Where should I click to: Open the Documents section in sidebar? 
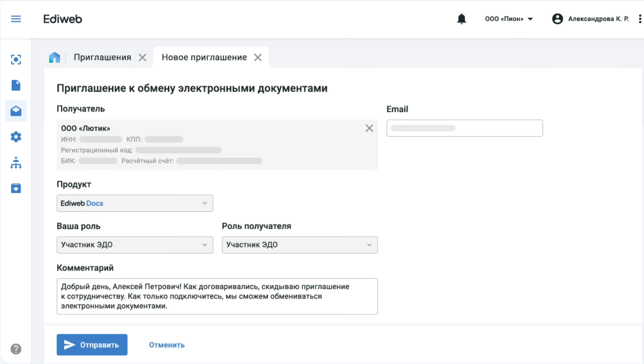pyautogui.click(x=16, y=85)
